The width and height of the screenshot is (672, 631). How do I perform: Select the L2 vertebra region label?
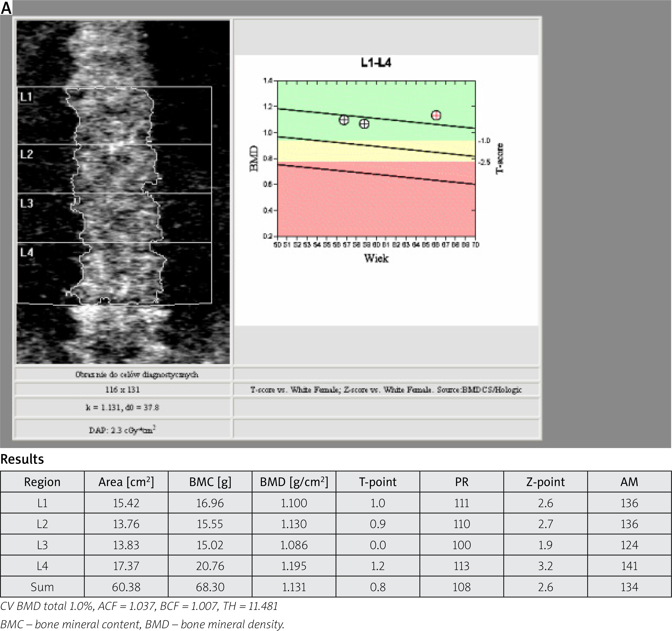click(26, 154)
